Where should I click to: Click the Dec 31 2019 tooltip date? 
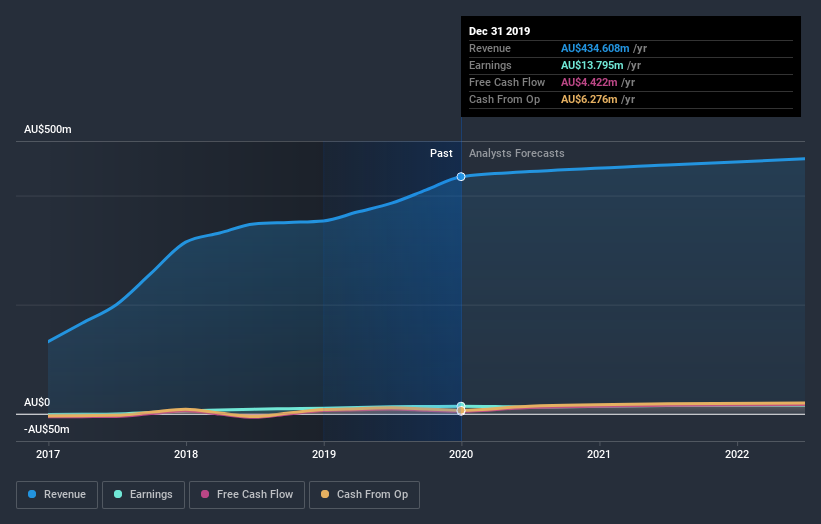(x=500, y=31)
